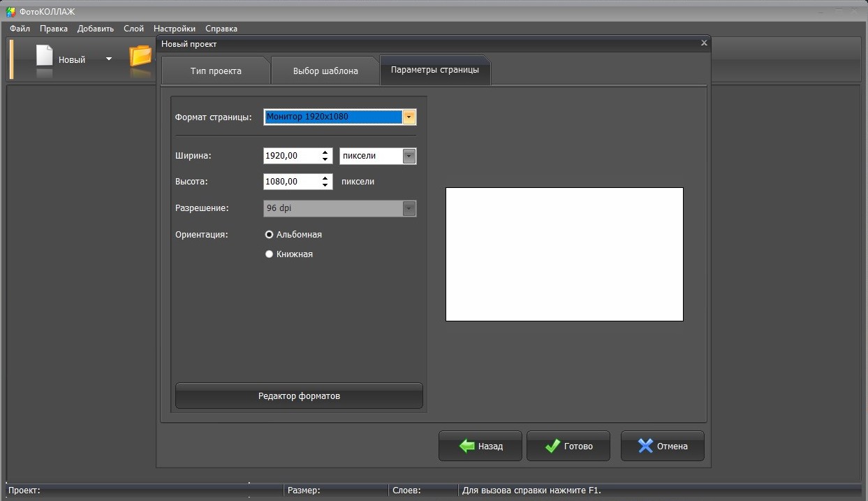Click the white page preview
This screenshot has width=868, height=501.
pos(564,254)
